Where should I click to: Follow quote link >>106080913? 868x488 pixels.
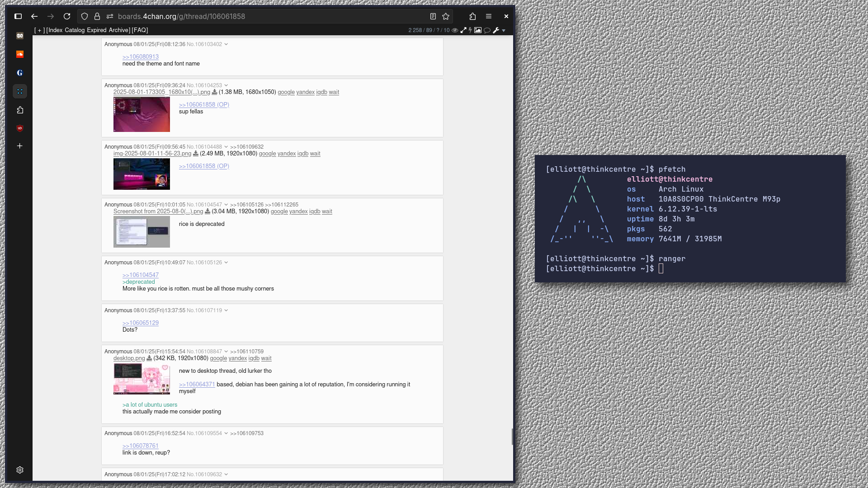pos(141,57)
